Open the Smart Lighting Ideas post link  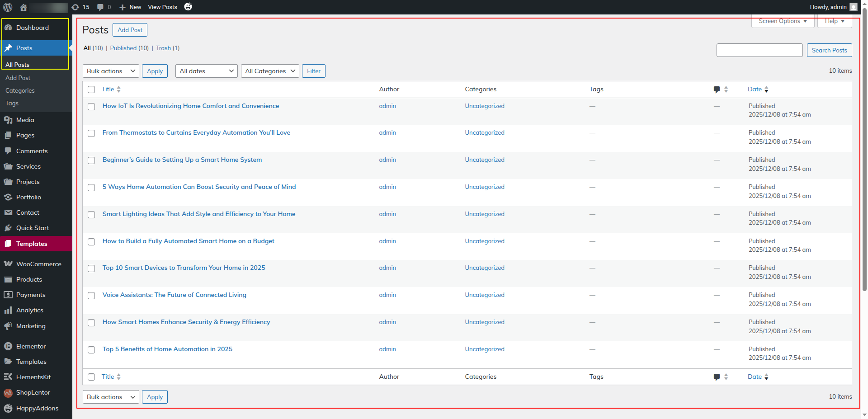pos(198,214)
